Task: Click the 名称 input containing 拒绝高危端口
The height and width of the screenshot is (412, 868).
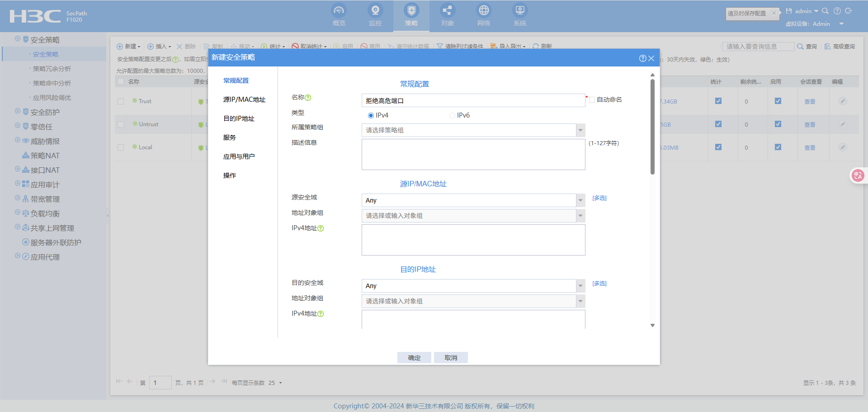Action: point(473,101)
